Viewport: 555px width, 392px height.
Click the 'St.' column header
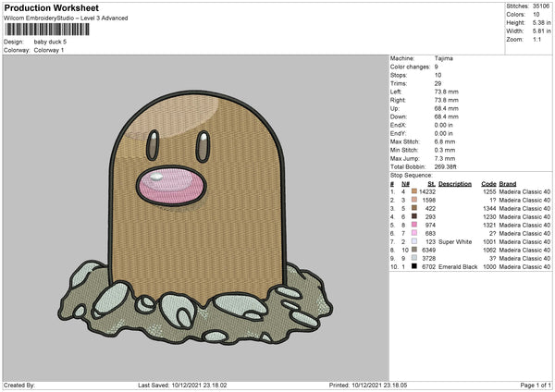click(431, 184)
